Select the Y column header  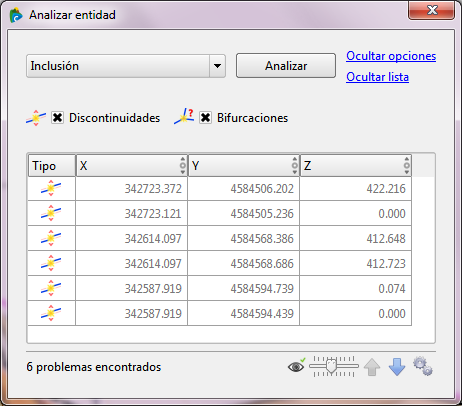(244, 165)
